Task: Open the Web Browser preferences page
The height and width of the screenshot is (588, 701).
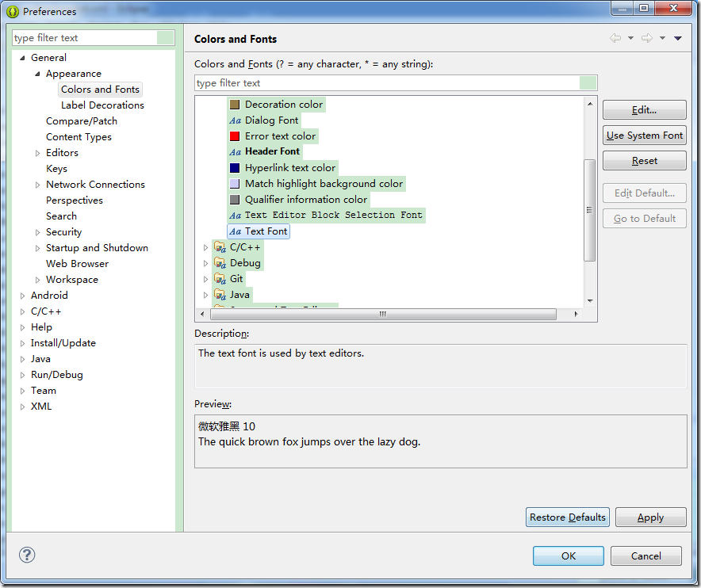Action: [77, 264]
